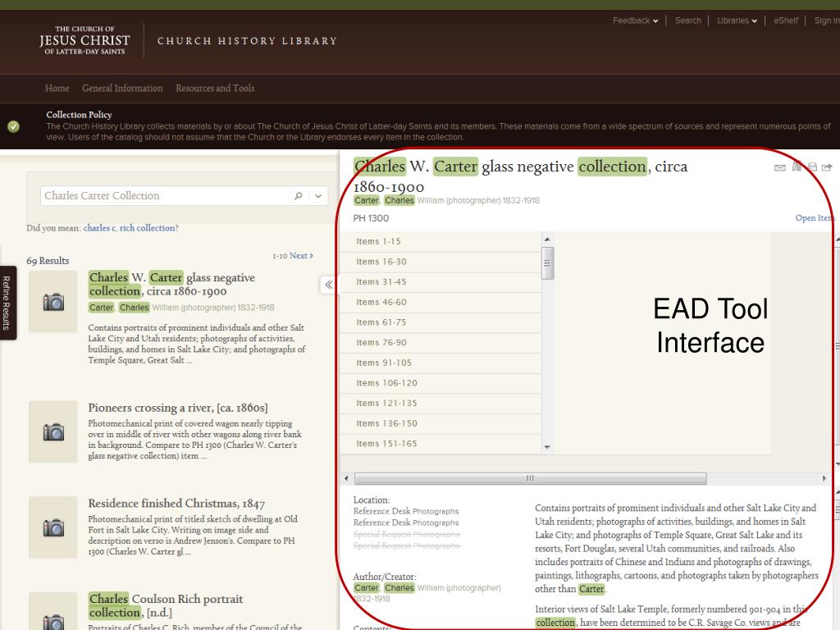Open General Information menu
The image size is (840, 630).
tap(122, 89)
